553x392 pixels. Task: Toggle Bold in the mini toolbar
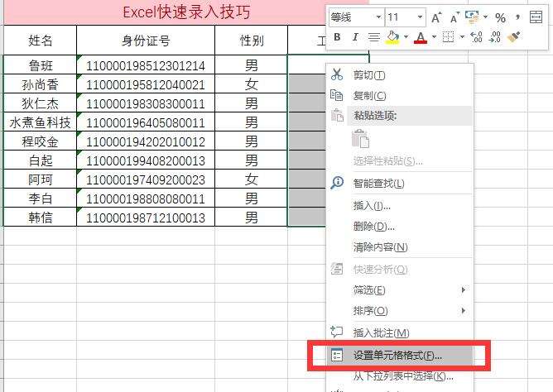tap(337, 37)
